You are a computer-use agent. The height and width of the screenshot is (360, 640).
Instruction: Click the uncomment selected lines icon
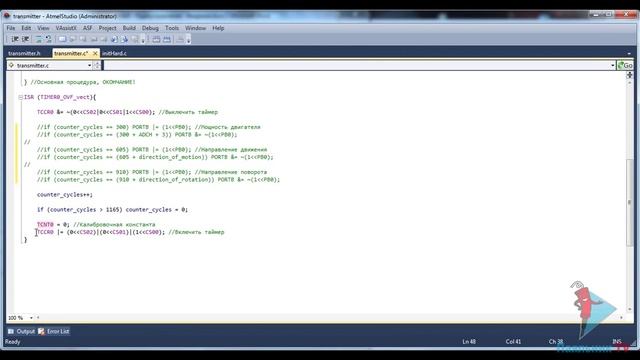point(49,39)
